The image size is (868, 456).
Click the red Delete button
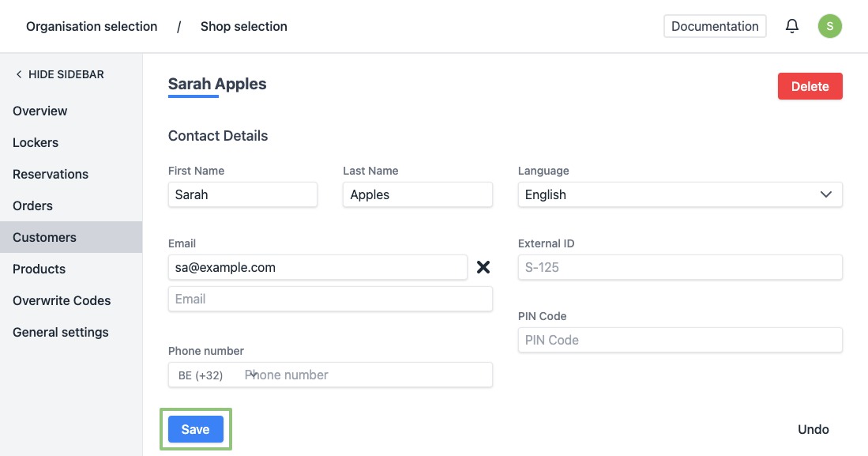point(810,86)
